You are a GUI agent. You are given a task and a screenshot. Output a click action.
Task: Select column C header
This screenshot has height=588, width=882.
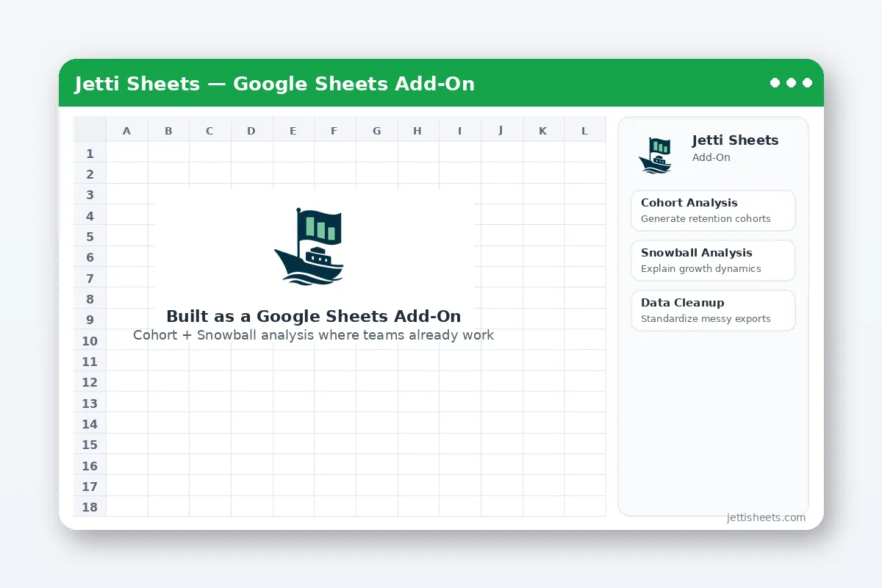(209, 131)
